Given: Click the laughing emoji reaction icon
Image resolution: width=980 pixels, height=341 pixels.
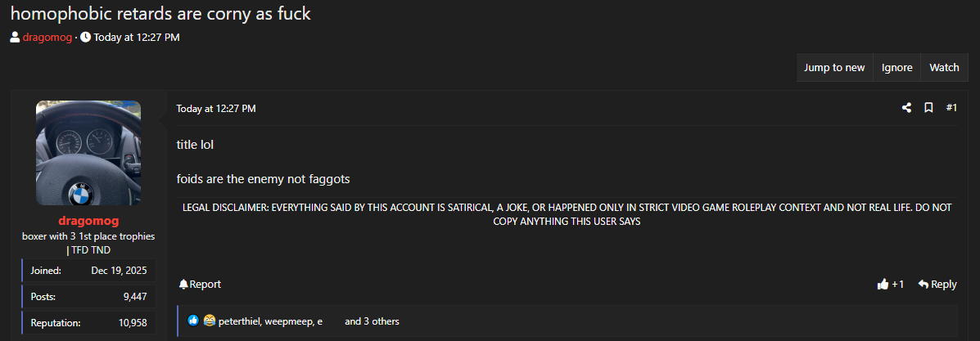Looking at the screenshot, I should tap(209, 321).
